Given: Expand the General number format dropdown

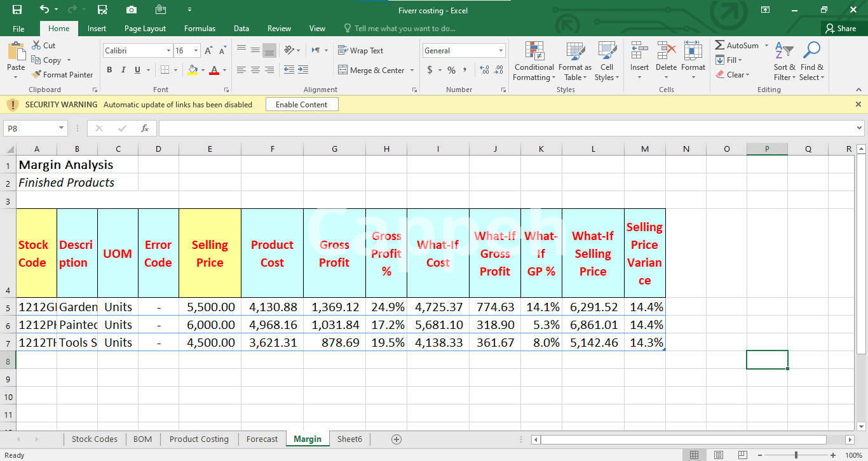Looking at the screenshot, I should click(x=501, y=51).
